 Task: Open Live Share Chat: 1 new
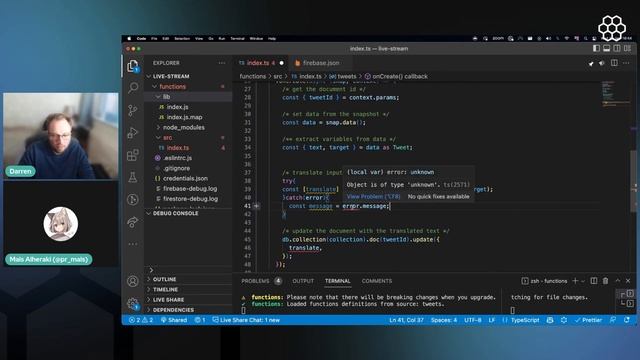(246, 320)
